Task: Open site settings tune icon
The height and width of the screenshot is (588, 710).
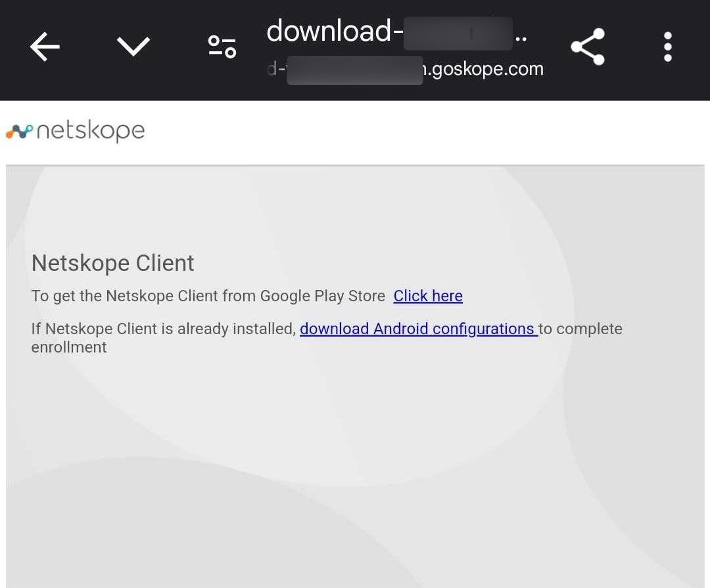Action: [x=222, y=47]
